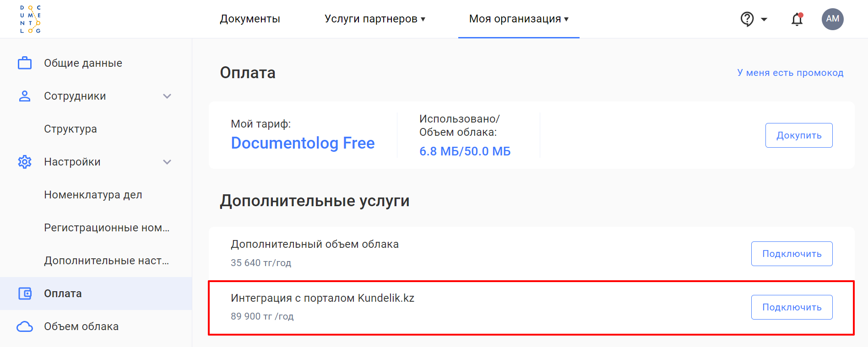Expand the dropdown arrow next to help
Screen dimensions: 868x347
[764, 19]
